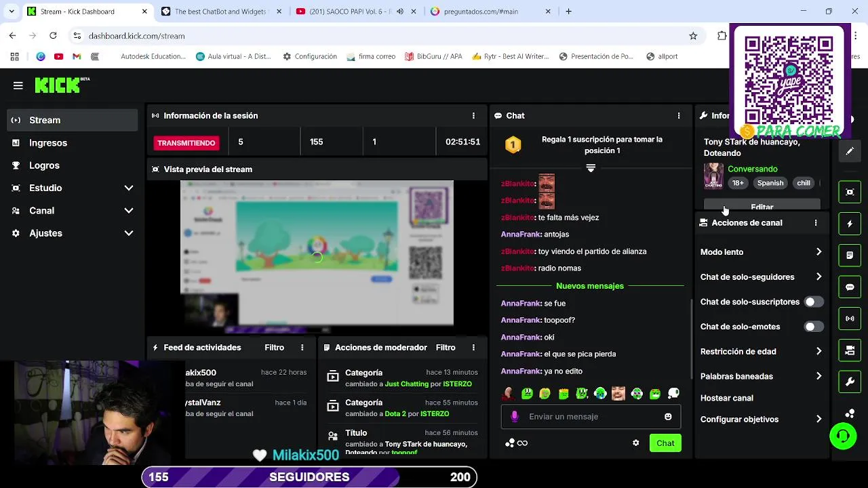
Task: Open Configurar objetivos settings arrow
Action: point(818,420)
